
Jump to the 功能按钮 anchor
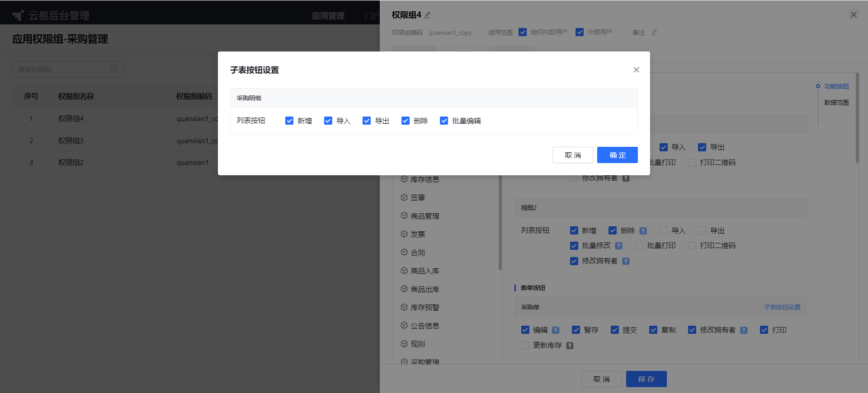(x=836, y=86)
